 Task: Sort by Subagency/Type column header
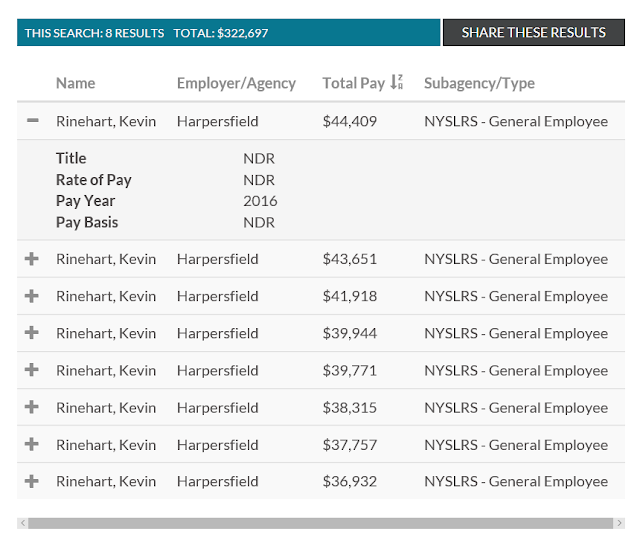pos(479,83)
